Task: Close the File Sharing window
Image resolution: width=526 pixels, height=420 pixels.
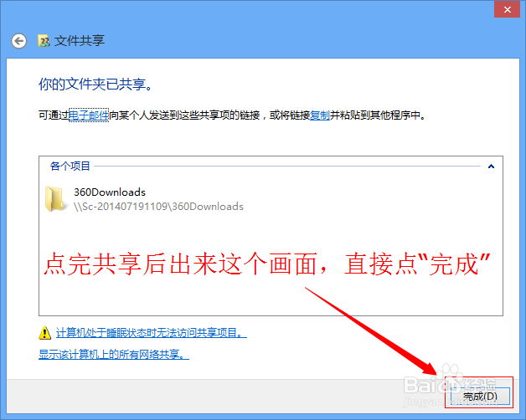Action: pyautogui.click(x=508, y=10)
